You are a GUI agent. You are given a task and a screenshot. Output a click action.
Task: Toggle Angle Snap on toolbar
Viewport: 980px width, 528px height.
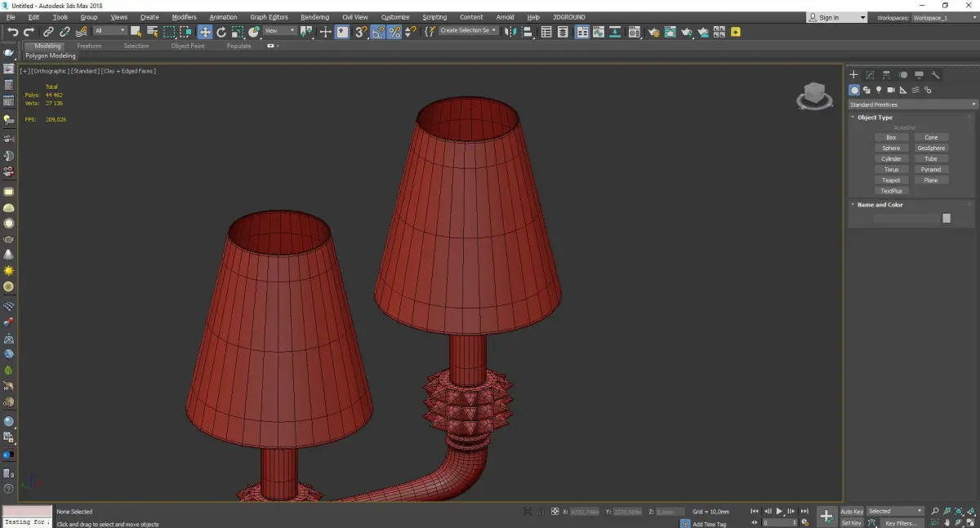(x=378, y=32)
